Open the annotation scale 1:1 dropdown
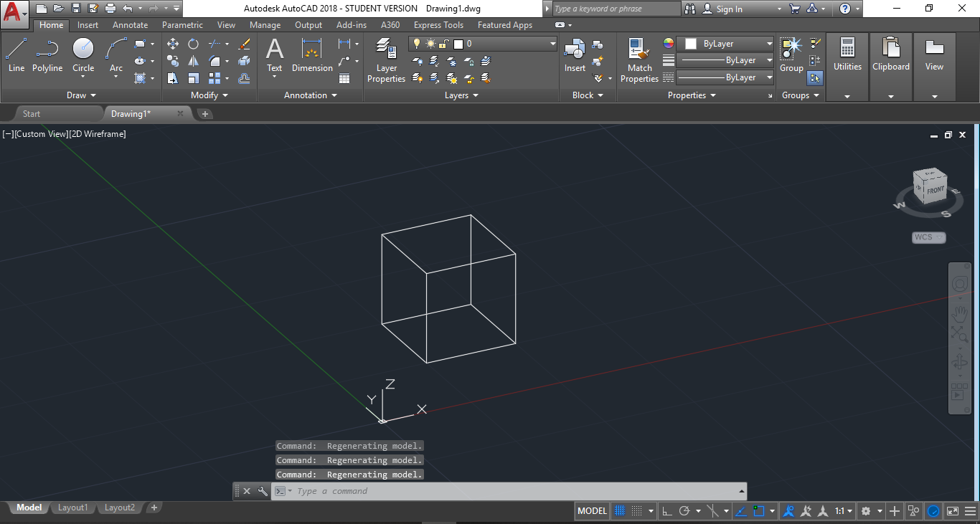The width and height of the screenshot is (980, 524). pos(844,511)
